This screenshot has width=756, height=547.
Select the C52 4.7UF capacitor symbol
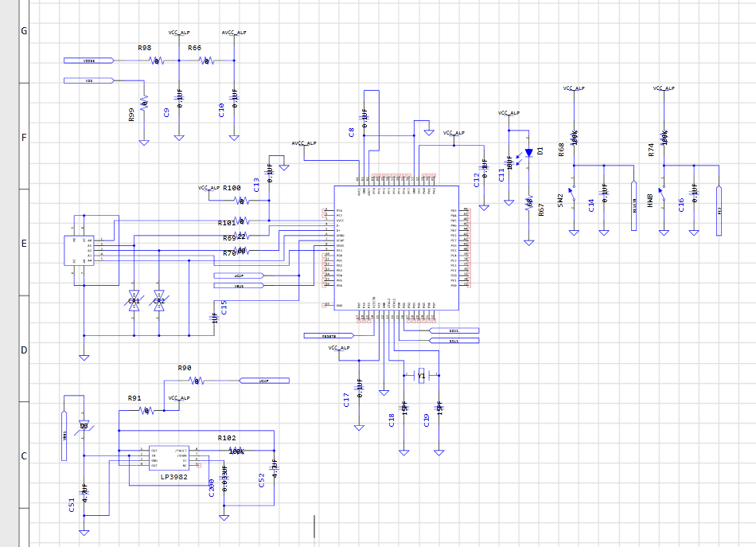coord(275,468)
